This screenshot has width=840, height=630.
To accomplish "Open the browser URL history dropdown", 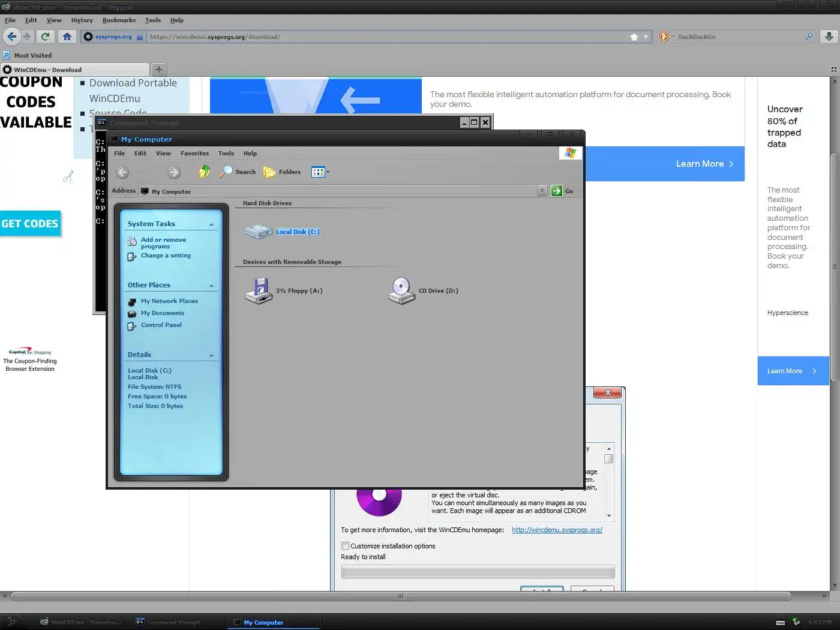I will click(x=646, y=37).
